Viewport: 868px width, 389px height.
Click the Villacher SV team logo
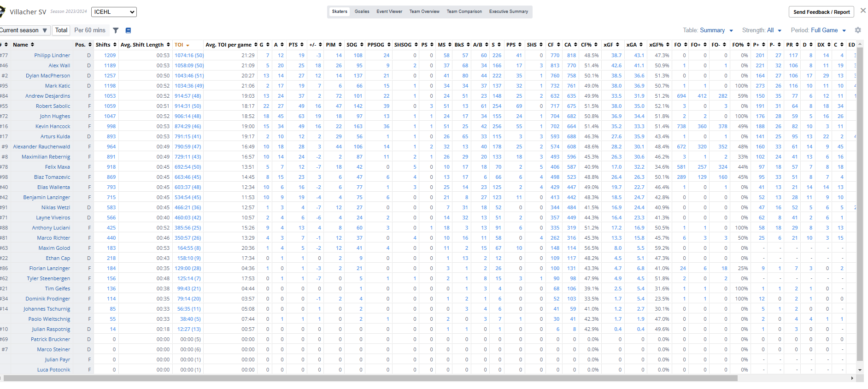point(2,12)
